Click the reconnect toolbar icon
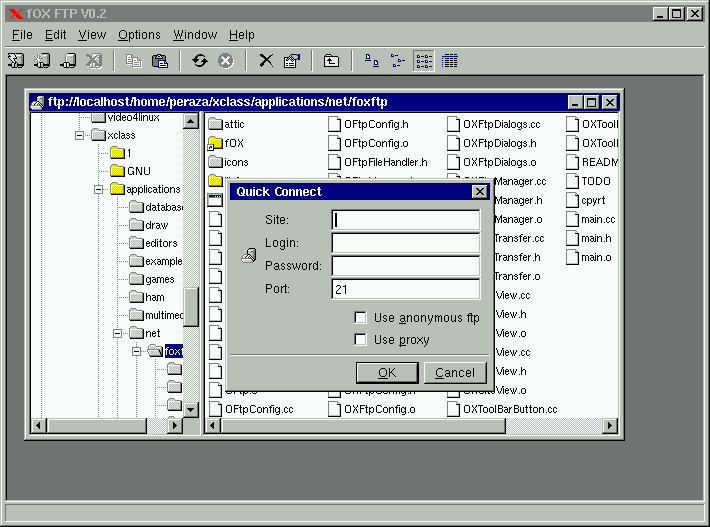This screenshot has height=527, width=710. point(68,61)
